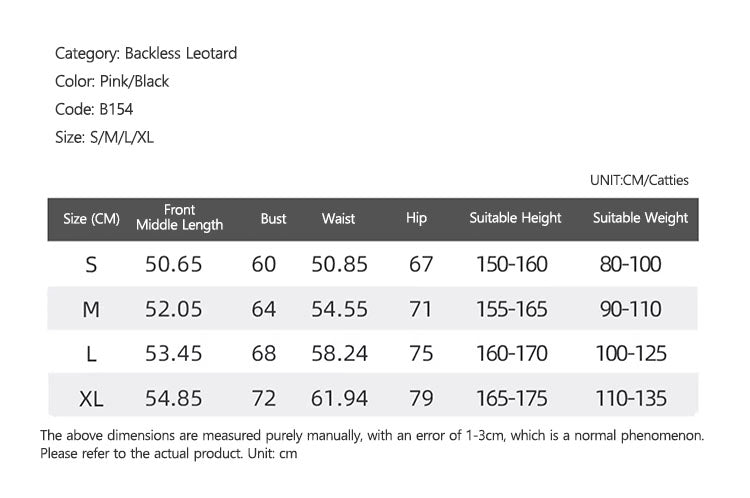Select the S size row label
This screenshot has width=750, height=498.
pos(91,265)
